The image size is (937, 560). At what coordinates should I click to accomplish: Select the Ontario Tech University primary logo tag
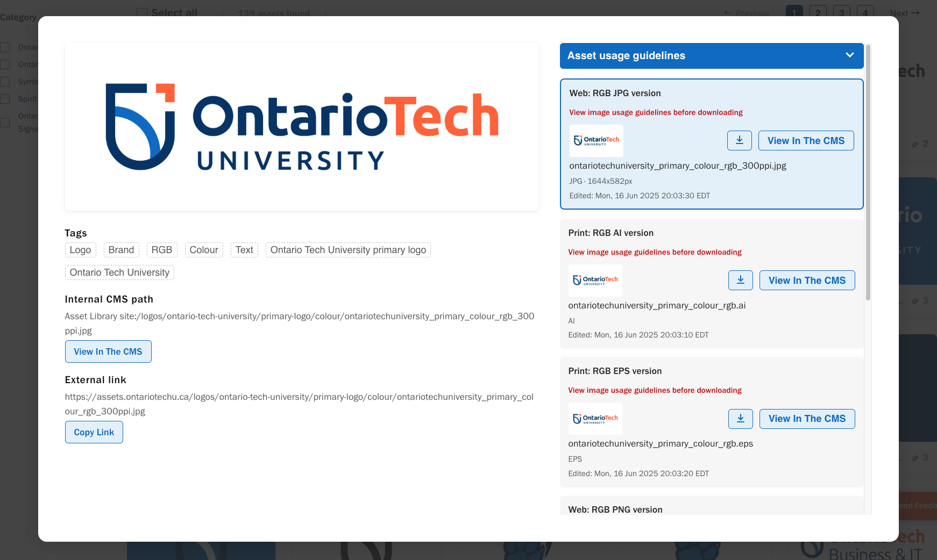pyautogui.click(x=348, y=250)
